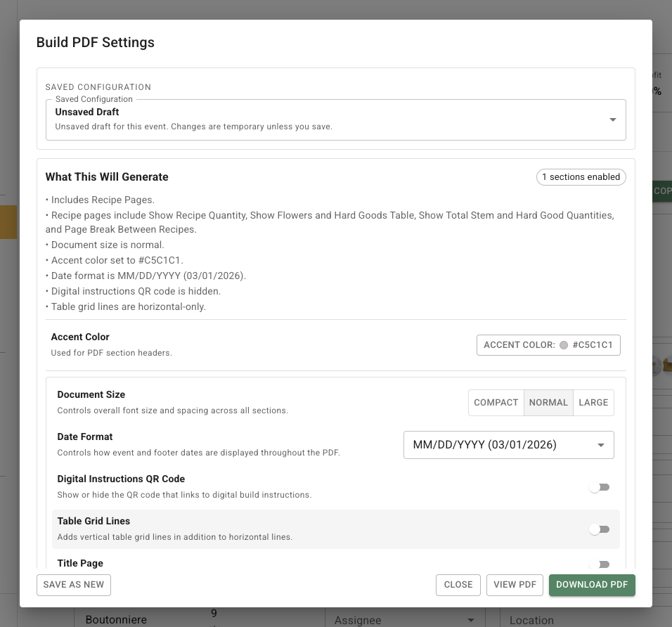Click the 'Accent Color' label
The height and width of the screenshot is (627, 672).
click(80, 337)
